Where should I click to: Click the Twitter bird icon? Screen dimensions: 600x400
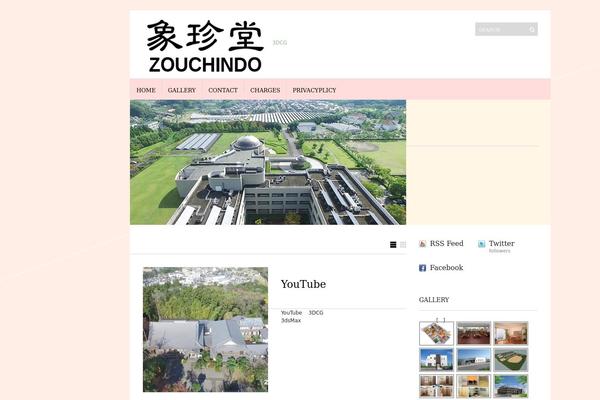(482, 244)
